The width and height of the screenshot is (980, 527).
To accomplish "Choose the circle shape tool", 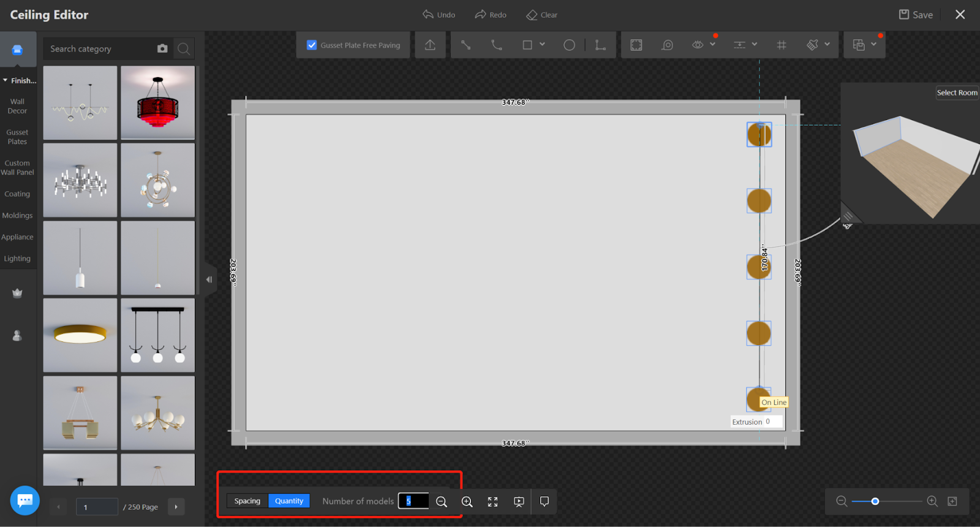I will pos(569,45).
